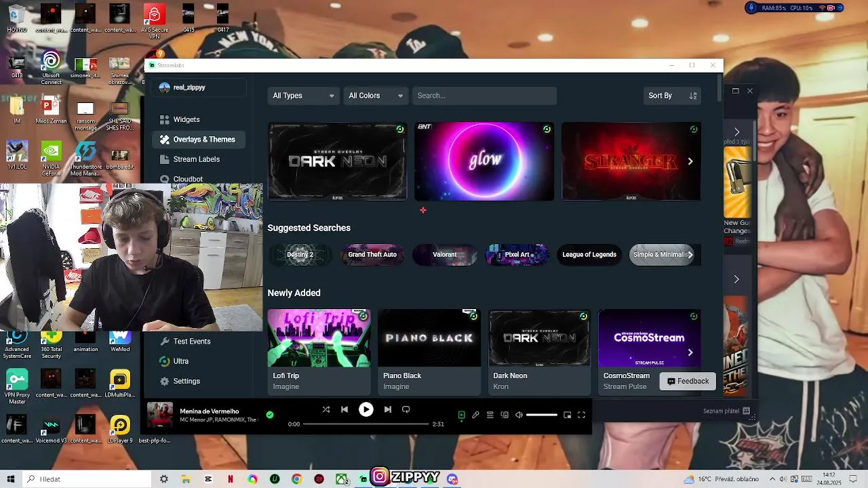Select the NVIDIA GeForce desktop icon
Screen dimensions: 868x488
[x=51, y=159]
